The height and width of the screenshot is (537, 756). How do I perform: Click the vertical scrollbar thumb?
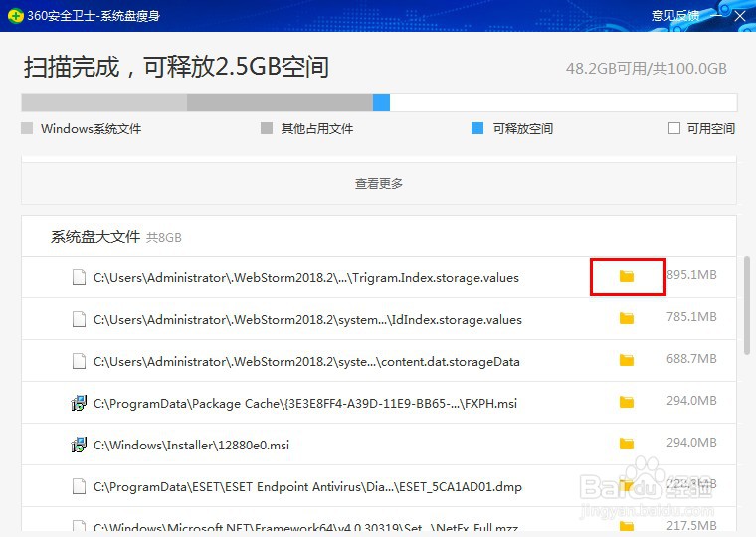click(x=747, y=305)
